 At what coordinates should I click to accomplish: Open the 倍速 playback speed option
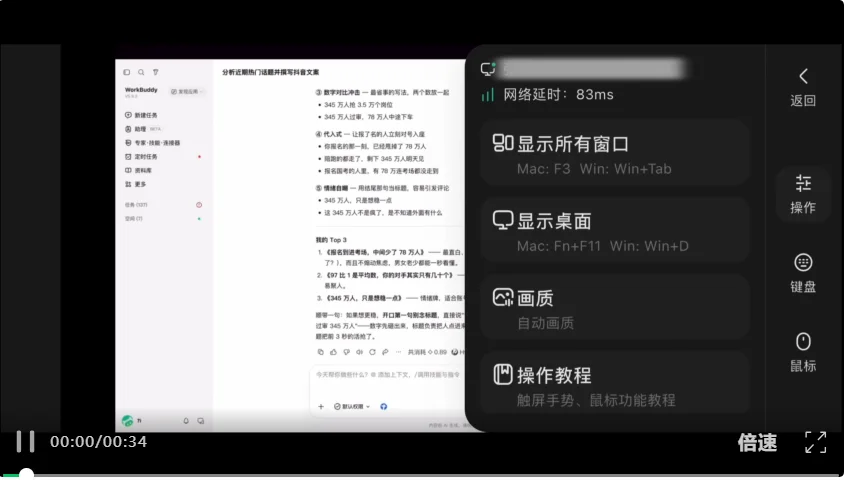[757, 442]
